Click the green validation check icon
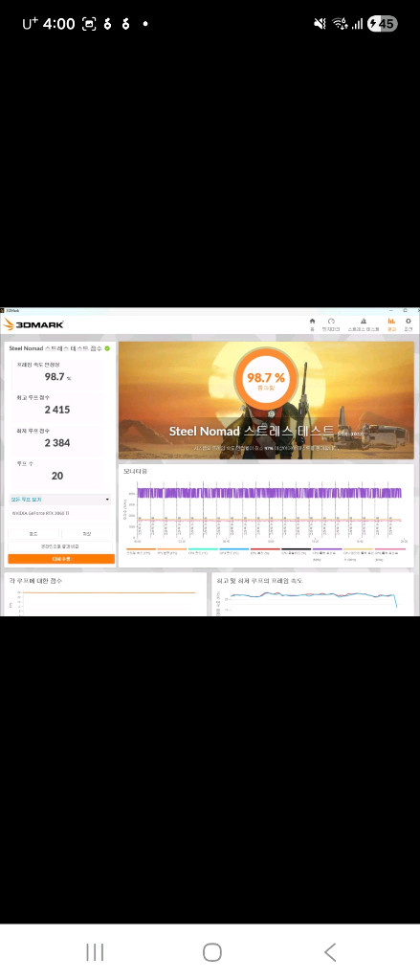Screen dimensions: 420x980 107,348
